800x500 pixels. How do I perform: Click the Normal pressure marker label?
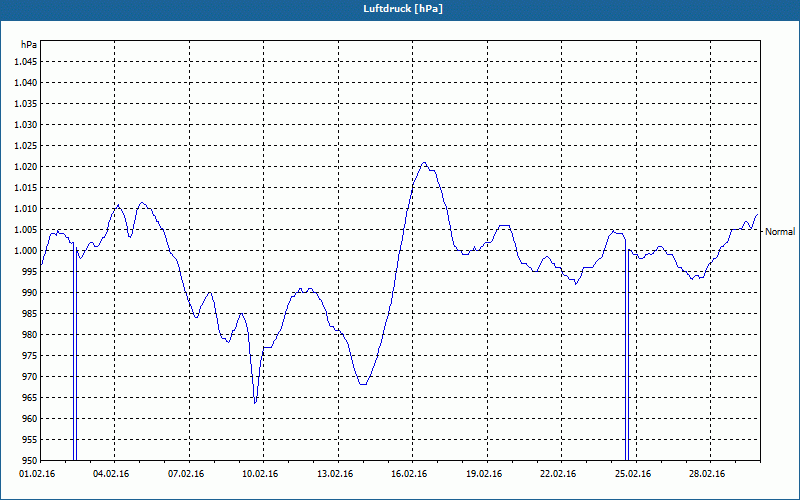pyautogui.click(x=780, y=232)
